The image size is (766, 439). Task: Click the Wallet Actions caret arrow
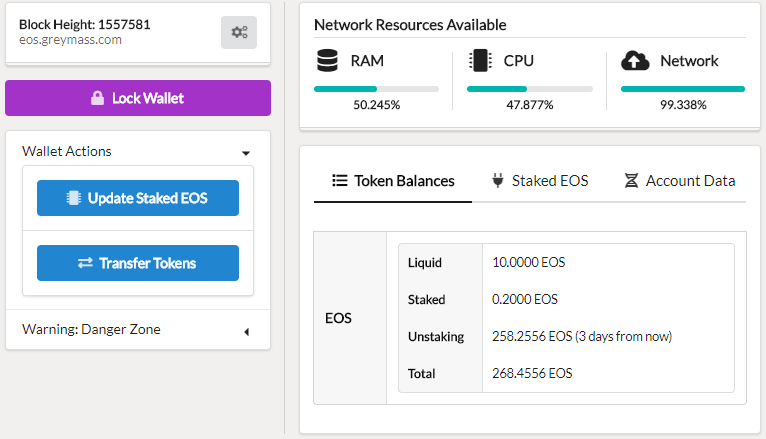click(x=246, y=153)
